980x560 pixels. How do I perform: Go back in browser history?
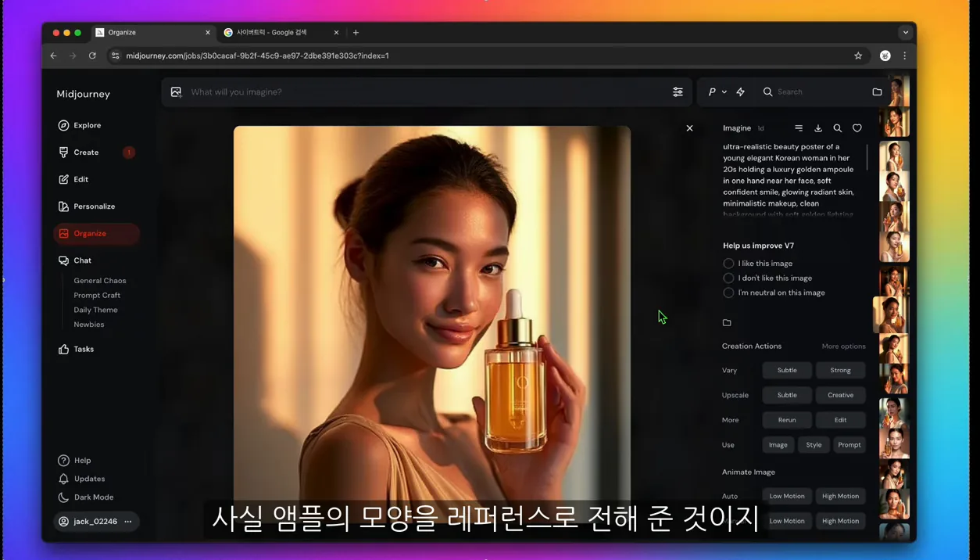[x=53, y=56]
